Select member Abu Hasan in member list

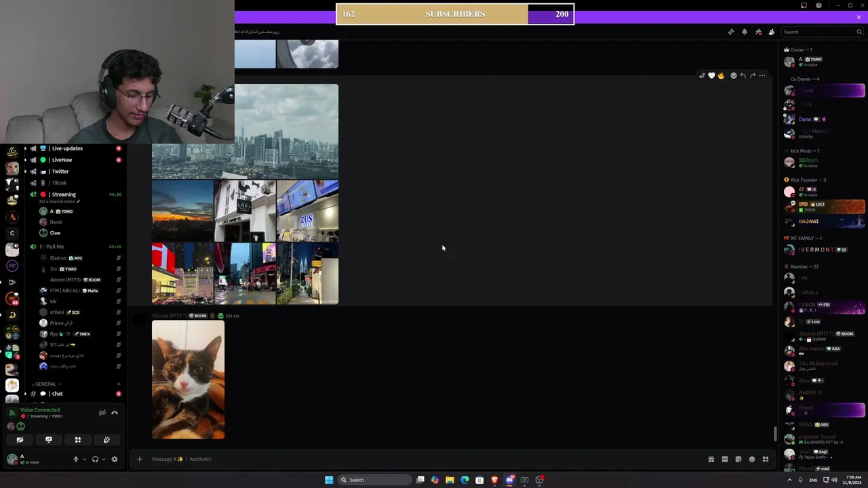tap(825, 350)
